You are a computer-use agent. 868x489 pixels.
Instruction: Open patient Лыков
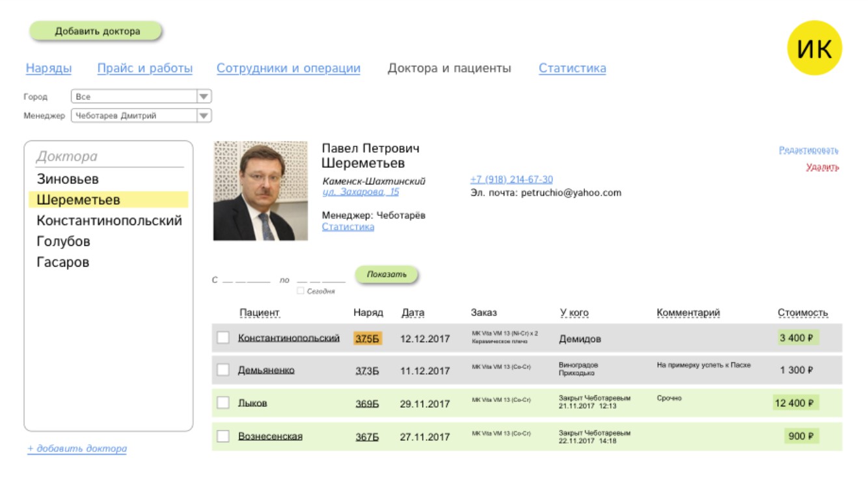[x=252, y=403]
